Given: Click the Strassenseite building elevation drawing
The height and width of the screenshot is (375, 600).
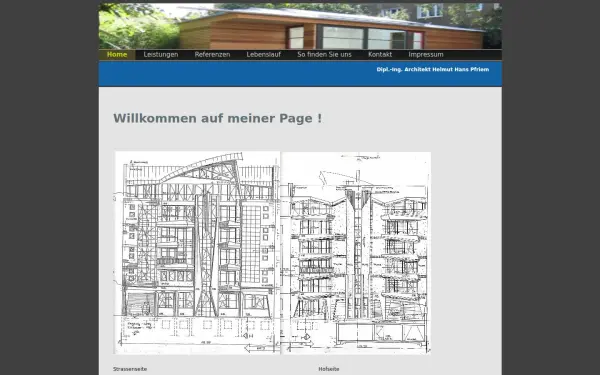Looking at the screenshot, I should 197,253.
